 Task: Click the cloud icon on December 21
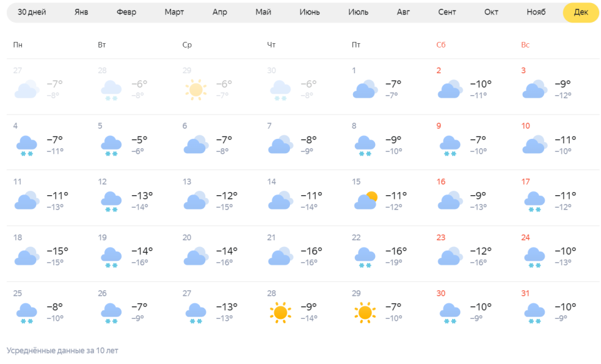[280, 256]
